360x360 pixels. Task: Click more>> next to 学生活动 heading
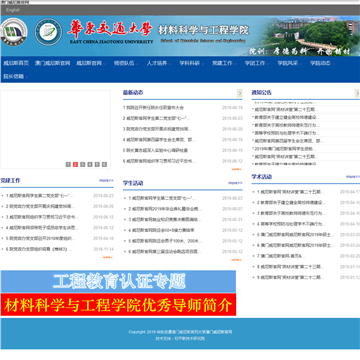(235, 183)
